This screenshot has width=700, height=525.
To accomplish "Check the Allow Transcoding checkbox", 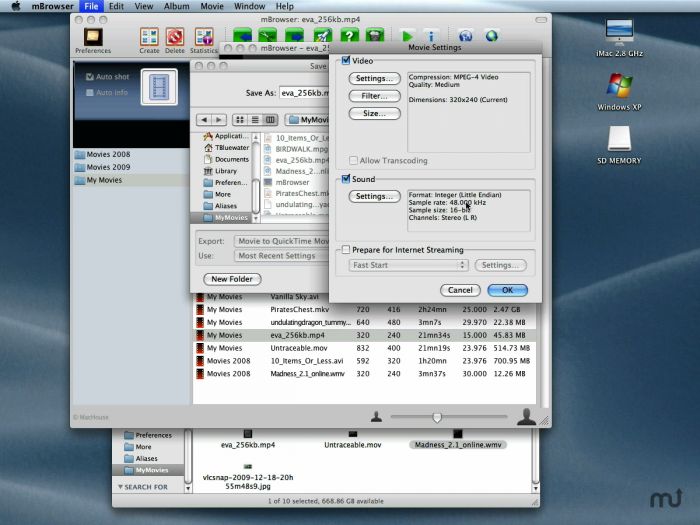I will [353, 160].
